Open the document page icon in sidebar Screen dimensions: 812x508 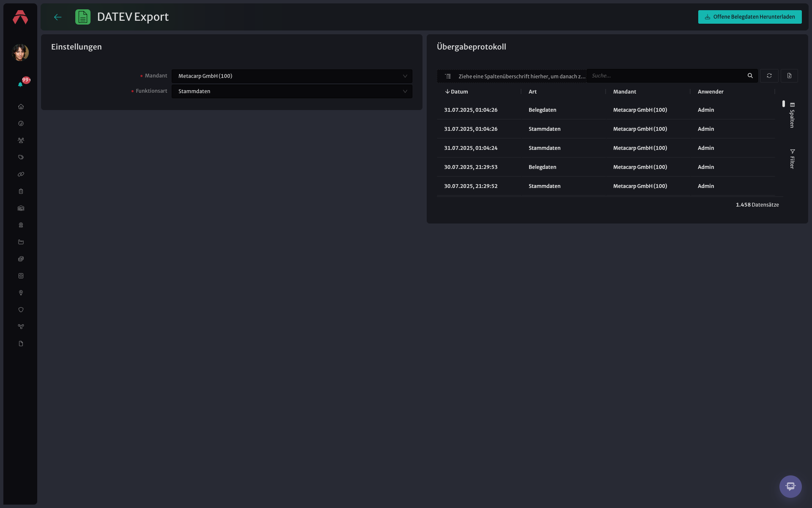[21, 344]
